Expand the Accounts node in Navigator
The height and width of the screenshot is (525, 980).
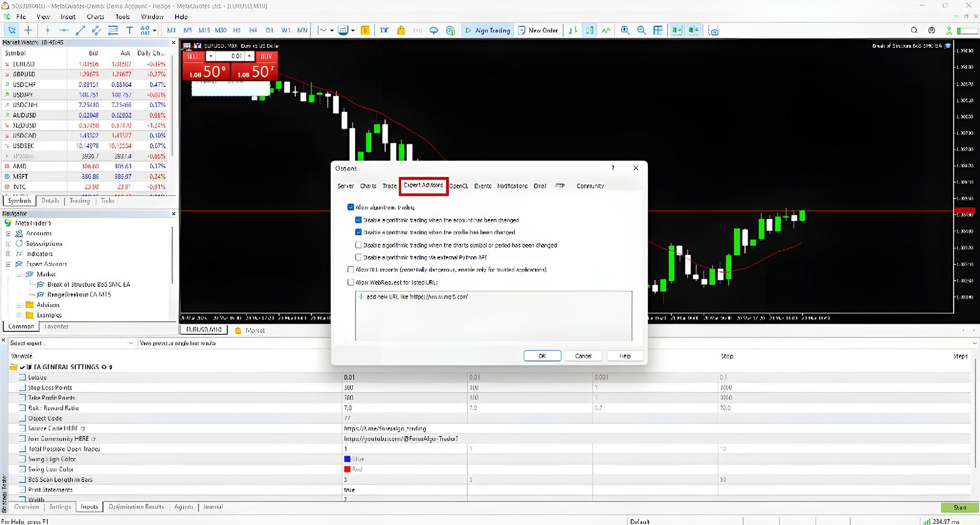coord(8,233)
